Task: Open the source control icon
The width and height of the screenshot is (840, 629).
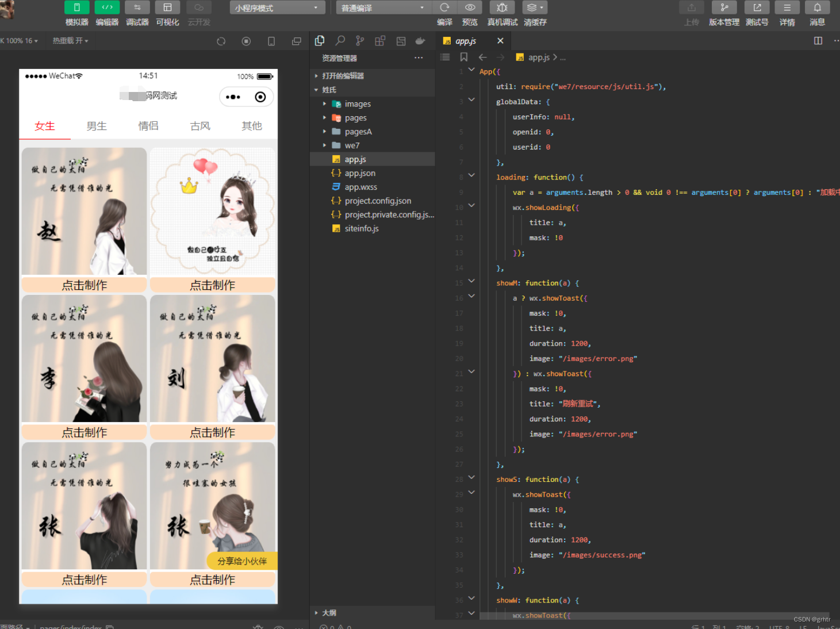Action: 360,41
